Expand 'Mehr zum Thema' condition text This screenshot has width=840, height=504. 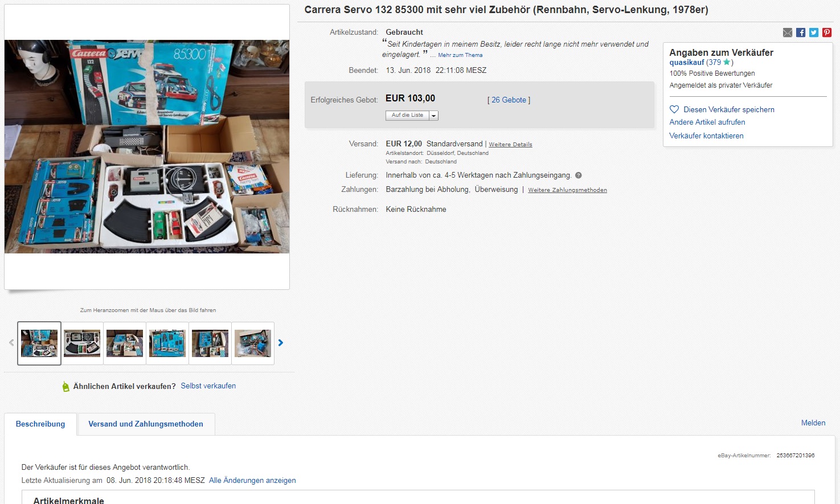point(460,55)
